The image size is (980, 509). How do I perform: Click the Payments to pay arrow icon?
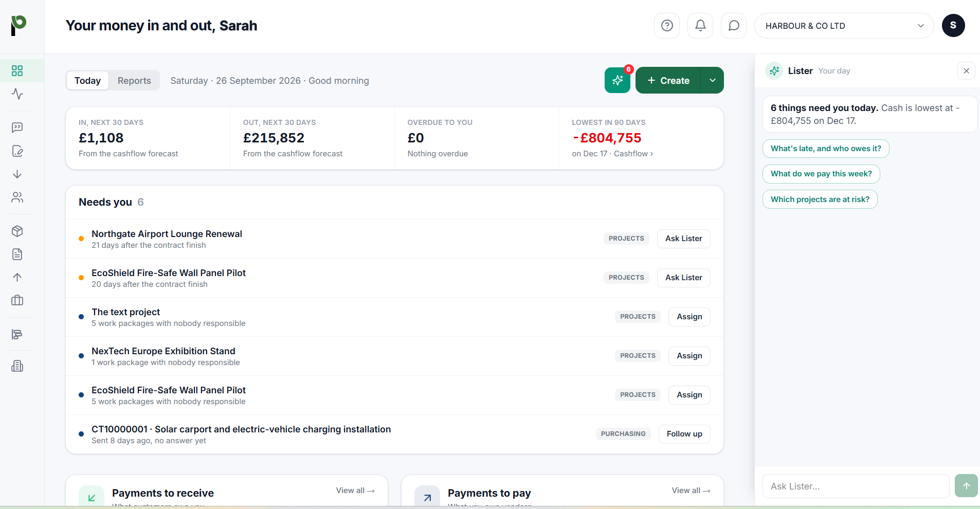pos(427,497)
